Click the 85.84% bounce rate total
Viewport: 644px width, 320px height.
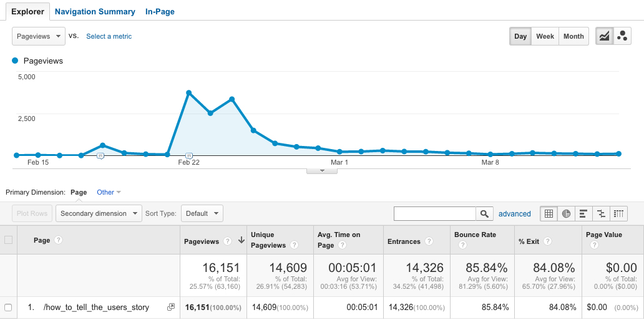coord(487,268)
